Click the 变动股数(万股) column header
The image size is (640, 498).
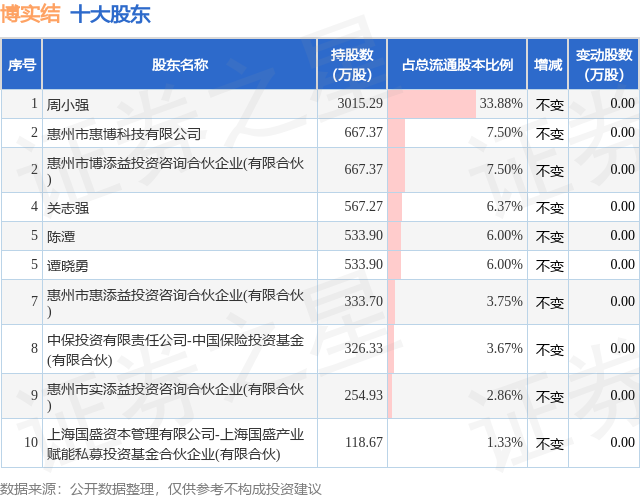(604, 64)
